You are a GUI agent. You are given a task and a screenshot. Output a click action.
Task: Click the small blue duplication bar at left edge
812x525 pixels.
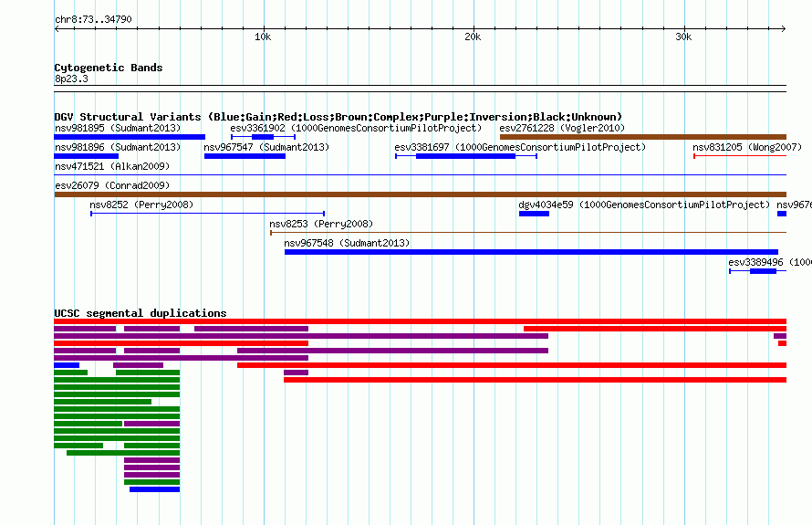click(x=67, y=365)
